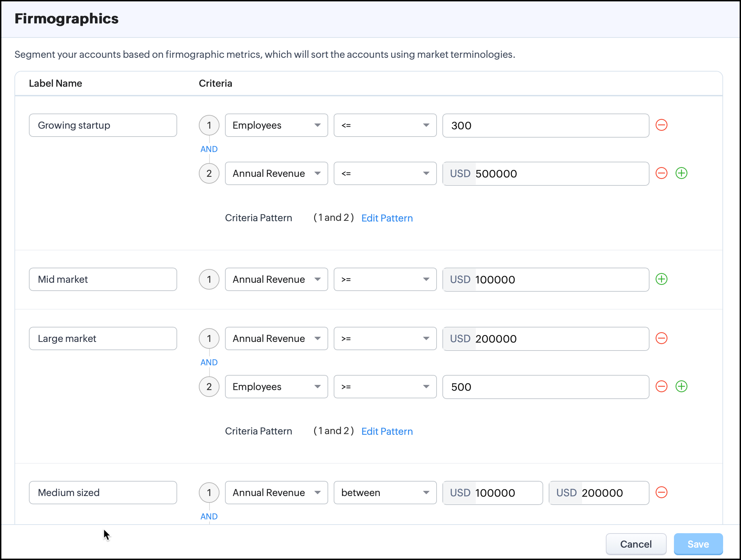Add a criterion to the Mid market label
Image resolution: width=741 pixels, height=560 pixels.
tap(661, 279)
